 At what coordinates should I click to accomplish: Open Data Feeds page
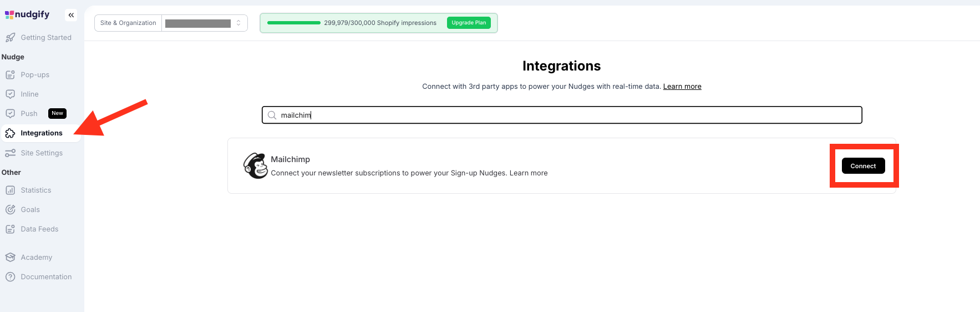[x=39, y=229]
